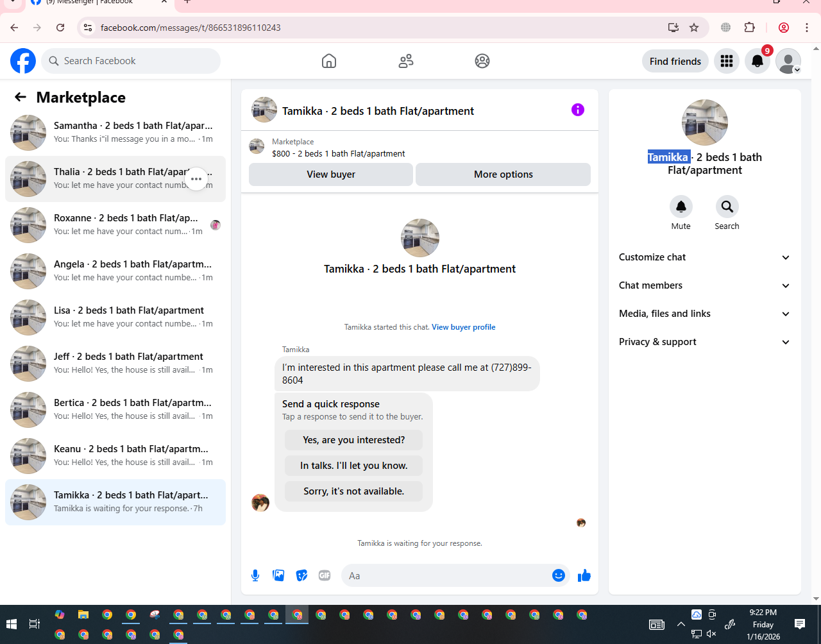Open the emoji picker in message box
The height and width of the screenshot is (644, 821).
pos(559,575)
